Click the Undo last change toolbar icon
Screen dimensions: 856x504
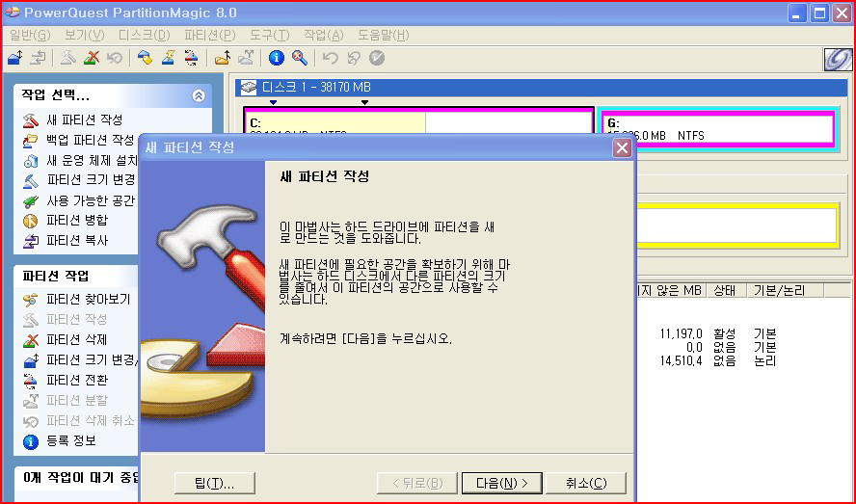[x=330, y=57]
